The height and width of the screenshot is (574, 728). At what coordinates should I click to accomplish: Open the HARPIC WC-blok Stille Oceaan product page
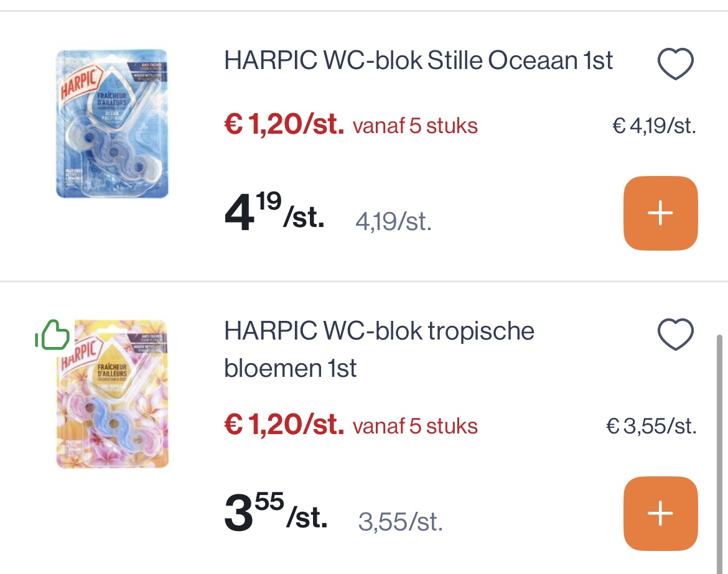pos(418,61)
